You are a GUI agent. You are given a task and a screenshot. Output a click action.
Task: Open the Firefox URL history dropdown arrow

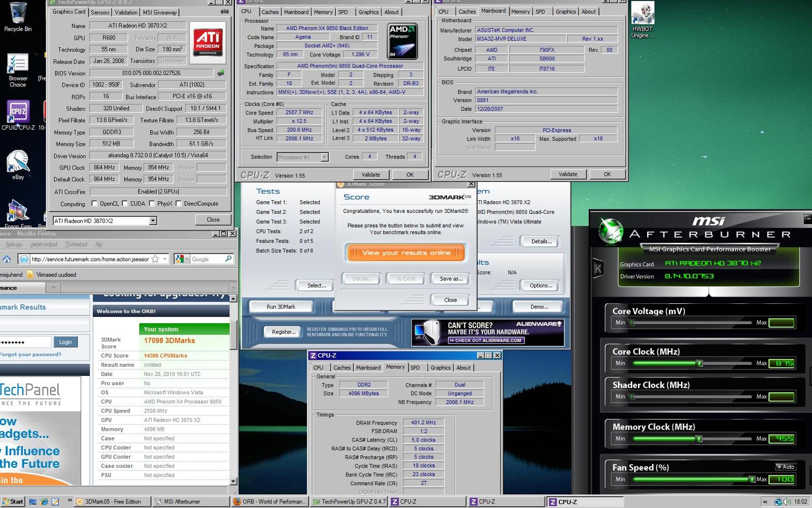pyautogui.click(x=165, y=259)
